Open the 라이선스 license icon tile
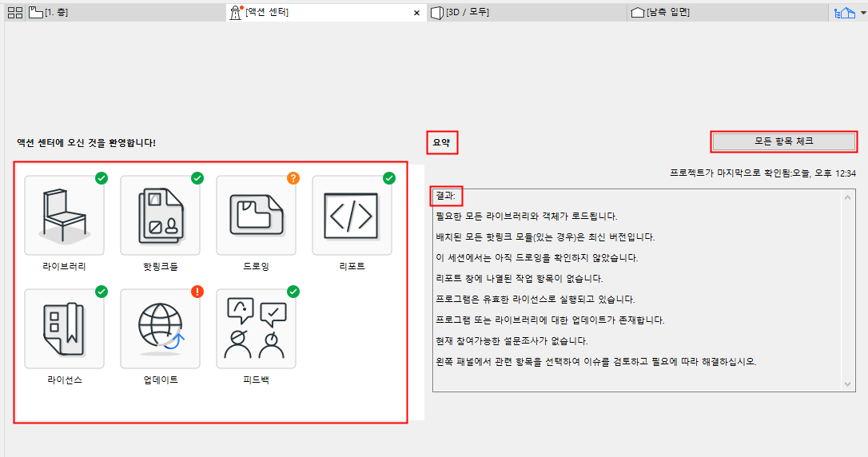Image resolution: width=868 pixels, height=457 pixels. [64, 328]
